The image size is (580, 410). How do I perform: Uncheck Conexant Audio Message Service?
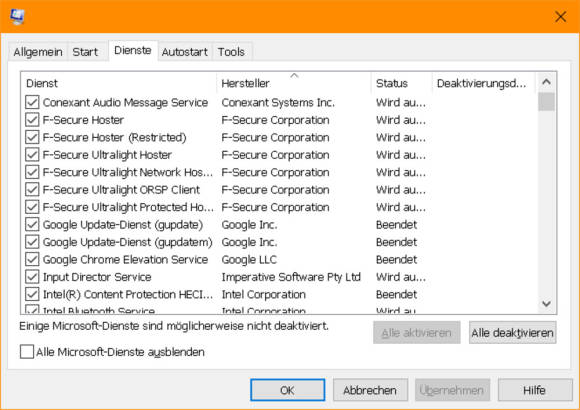click(x=32, y=102)
